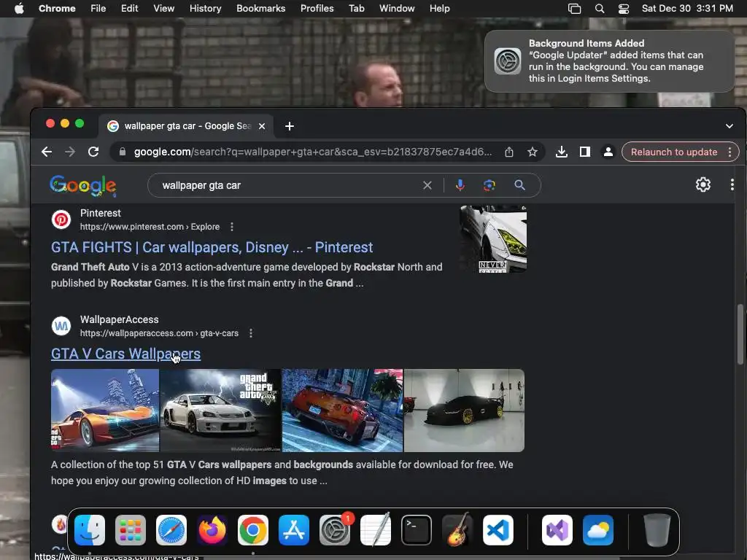
Task: Launch GarageBand from the Dock
Action: pyautogui.click(x=457, y=530)
